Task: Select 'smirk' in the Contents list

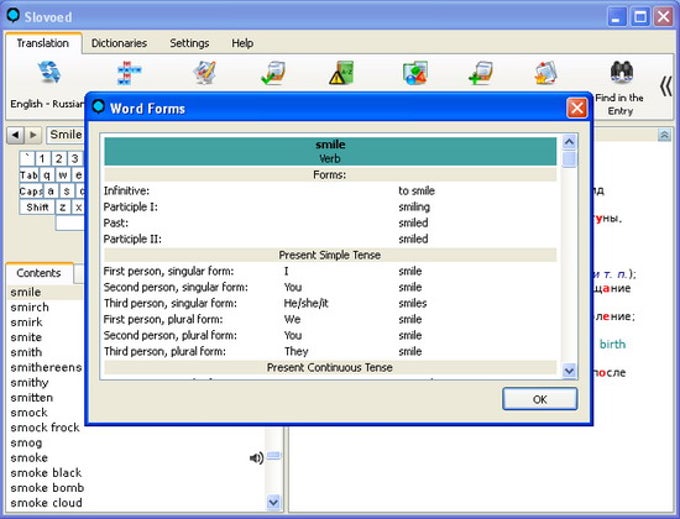Action: tap(26, 323)
